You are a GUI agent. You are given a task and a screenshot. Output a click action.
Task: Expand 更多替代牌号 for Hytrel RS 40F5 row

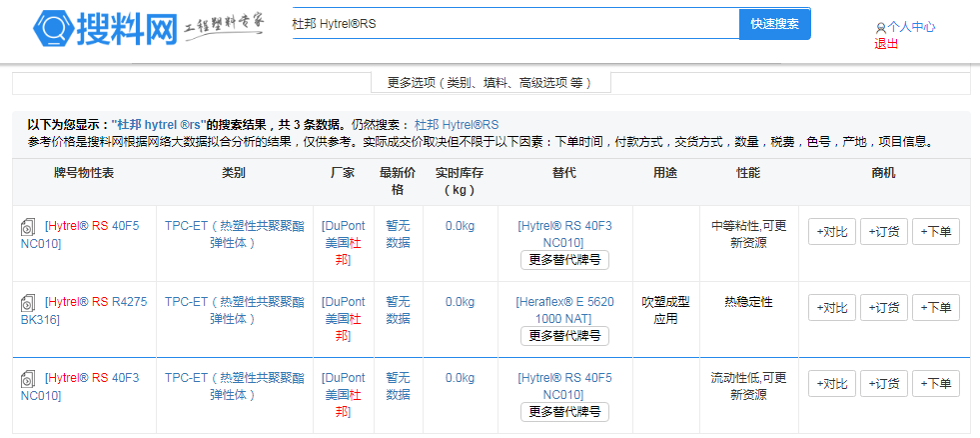[x=564, y=260]
